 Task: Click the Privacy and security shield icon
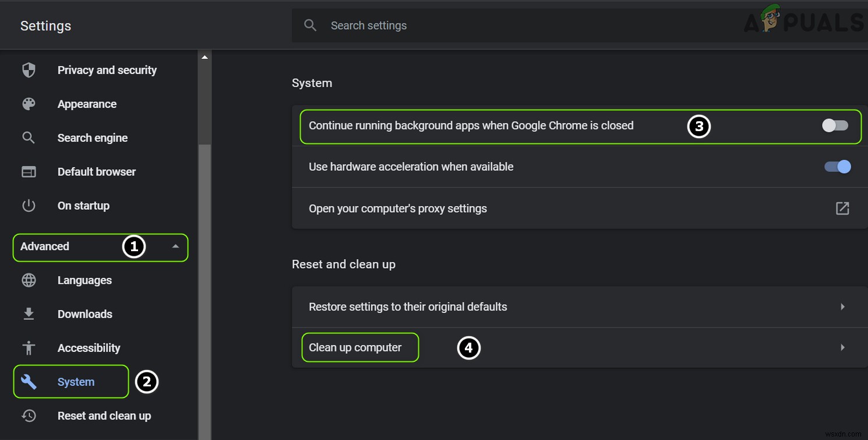coord(29,71)
